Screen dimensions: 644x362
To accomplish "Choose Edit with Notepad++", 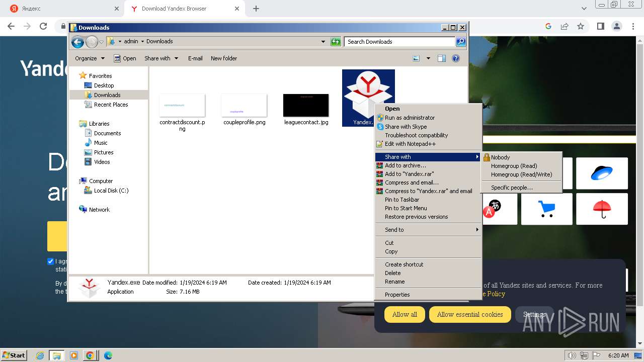I will pyautogui.click(x=410, y=144).
